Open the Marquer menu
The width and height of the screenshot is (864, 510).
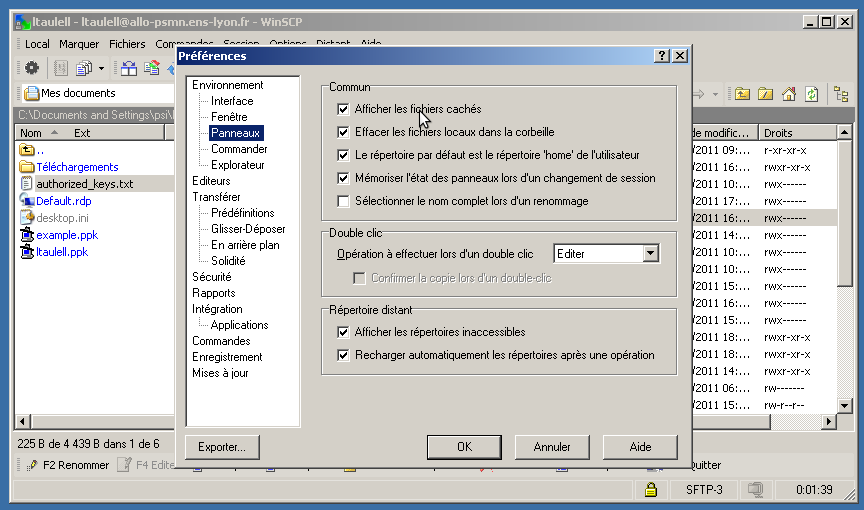click(79, 44)
